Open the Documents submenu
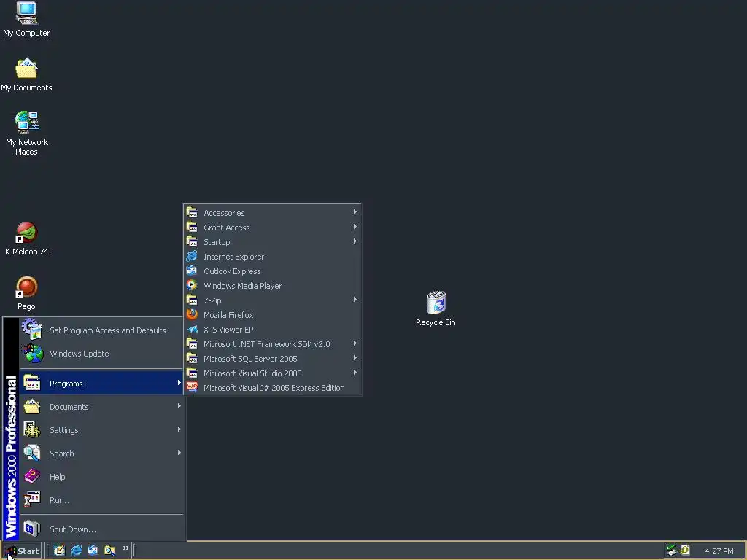Screen dimensions: 747x560 click(x=101, y=407)
